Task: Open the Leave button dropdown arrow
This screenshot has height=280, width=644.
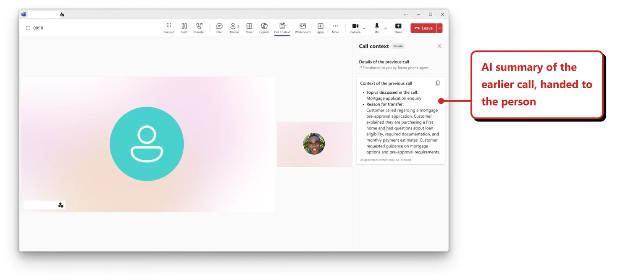Action: (x=440, y=28)
